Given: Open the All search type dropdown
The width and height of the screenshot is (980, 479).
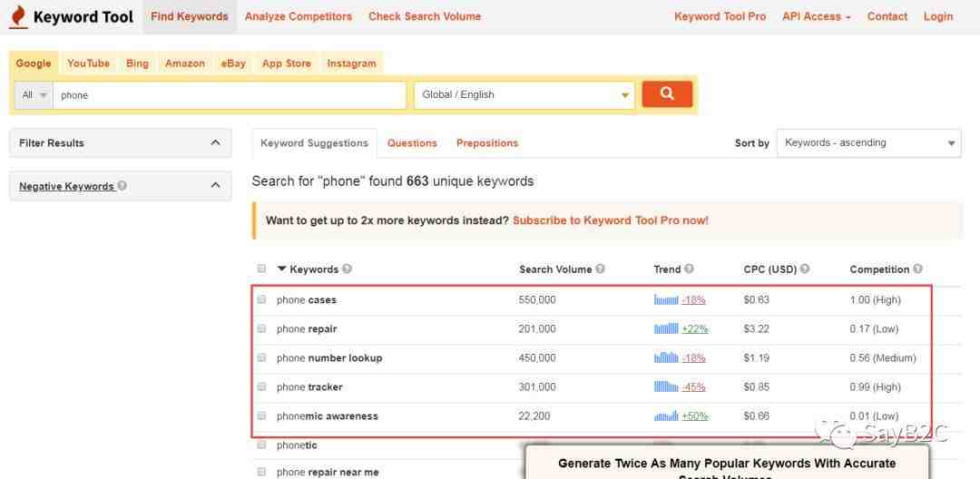Looking at the screenshot, I should pos(34,95).
